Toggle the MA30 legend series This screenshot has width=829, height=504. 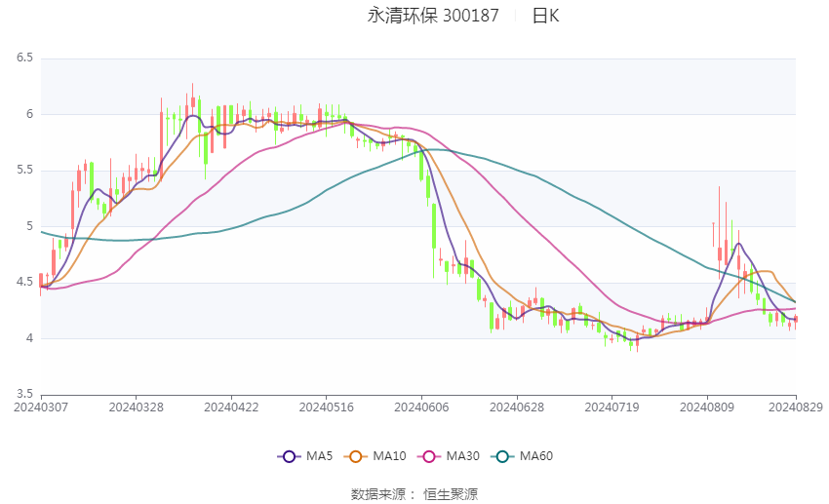point(449,456)
